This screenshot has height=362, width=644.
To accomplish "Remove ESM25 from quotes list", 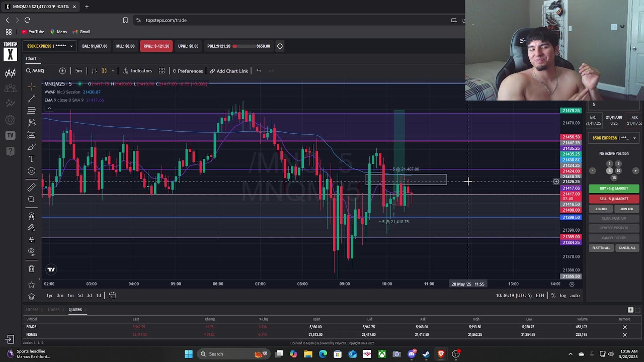I will tap(625, 327).
